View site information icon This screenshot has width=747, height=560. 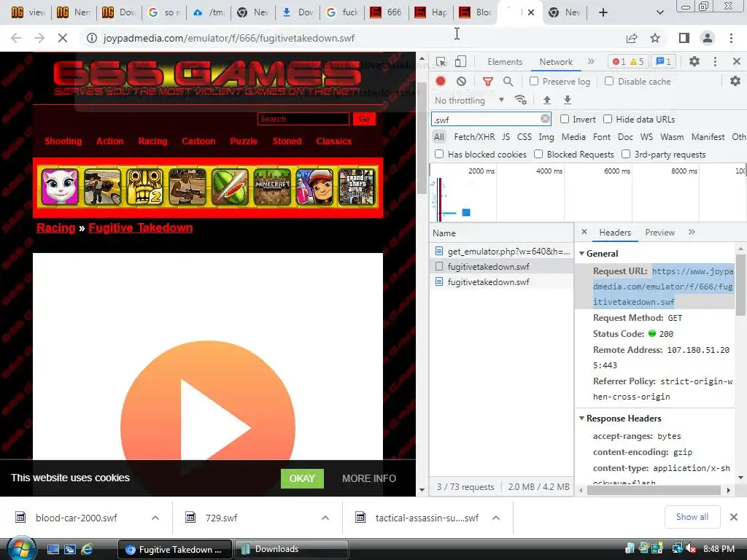pos(91,38)
